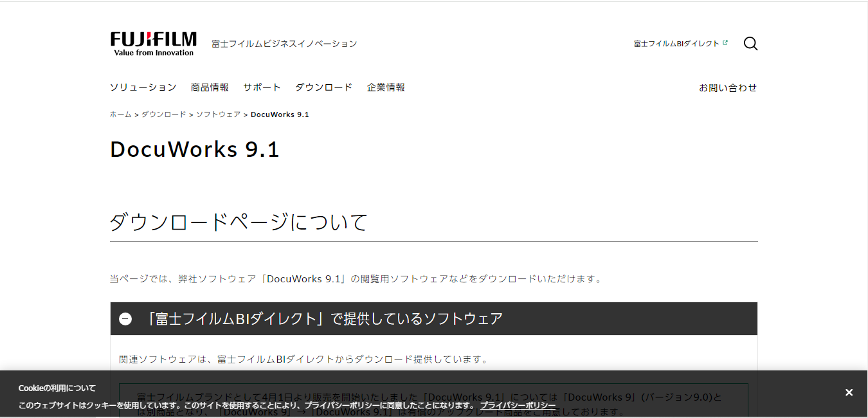Click the 当ページでは intro paragraph

click(357, 279)
